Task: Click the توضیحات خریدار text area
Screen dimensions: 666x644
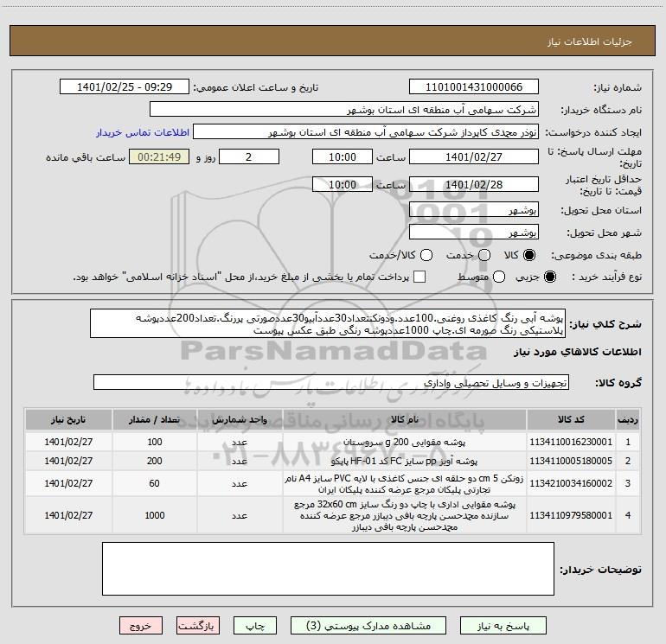Action: pos(328,569)
